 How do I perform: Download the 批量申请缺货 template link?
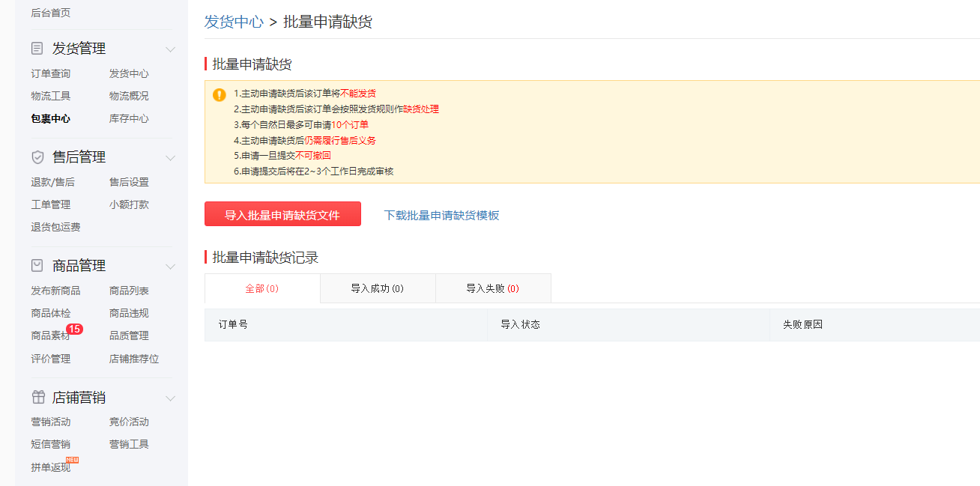(441, 215)
